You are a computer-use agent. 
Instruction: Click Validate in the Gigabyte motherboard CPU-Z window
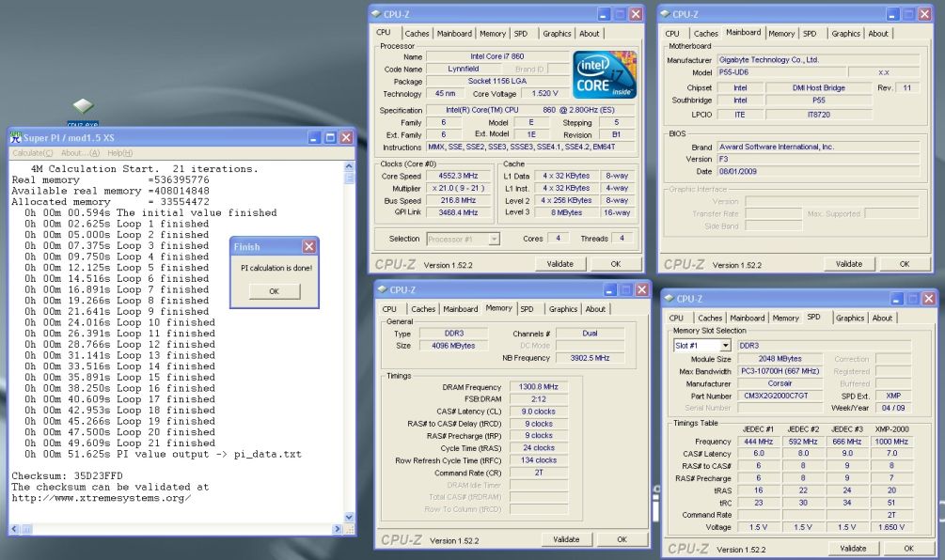(x=849, y=264)
